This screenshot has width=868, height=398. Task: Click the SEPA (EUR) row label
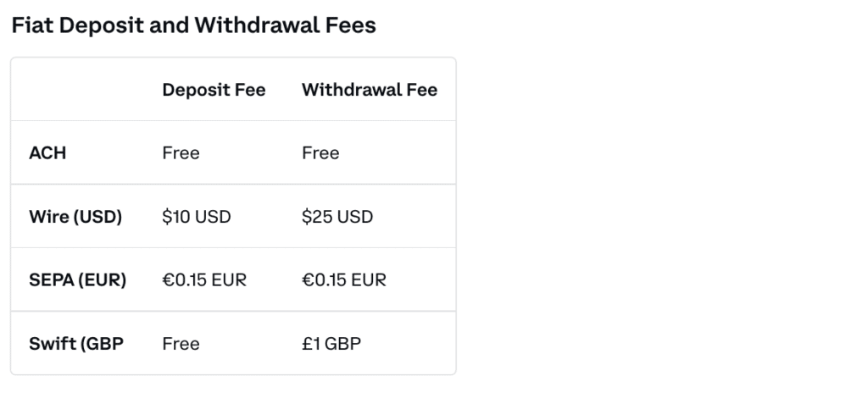pyautogui.click(x=77, y=280)
